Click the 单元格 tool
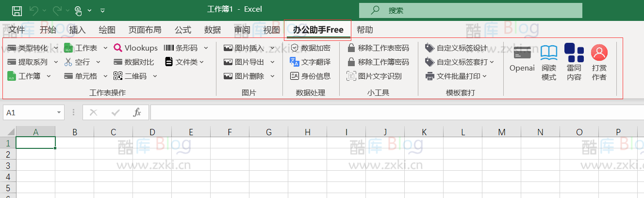Viewport: 644px width, 198px height. [x=80, y=76]
